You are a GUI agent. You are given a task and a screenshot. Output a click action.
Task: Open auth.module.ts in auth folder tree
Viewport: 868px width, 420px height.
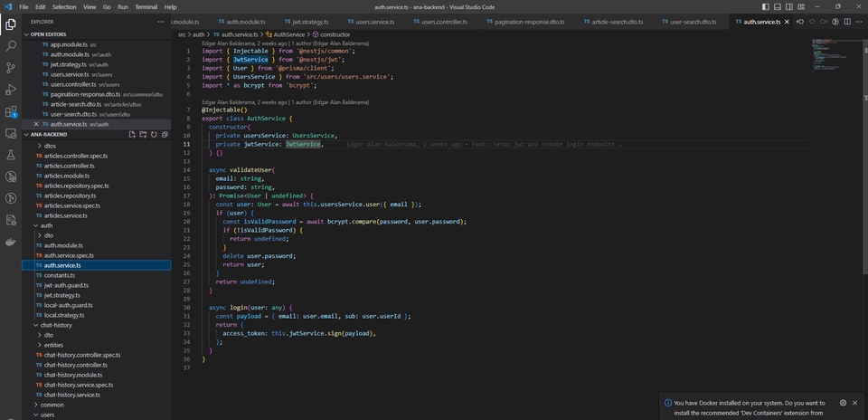pyautogui.click(x=63, y=245)
